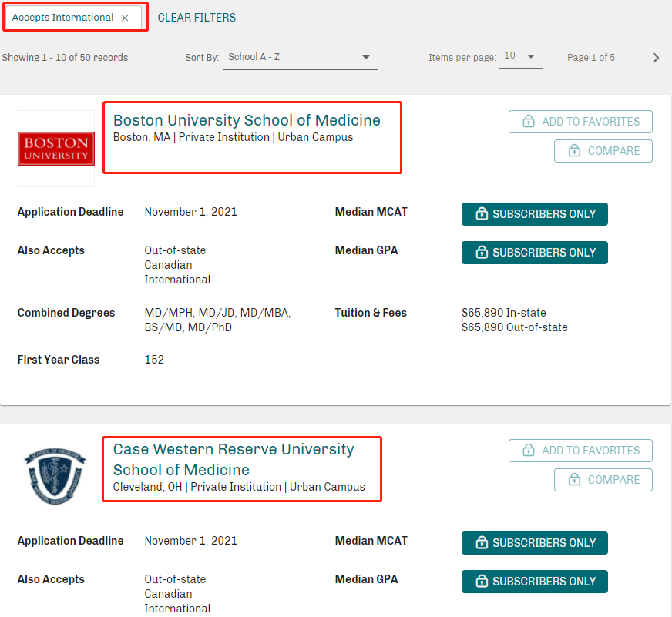Click '$65,890 In-state' tuition value

pos(503,313)
